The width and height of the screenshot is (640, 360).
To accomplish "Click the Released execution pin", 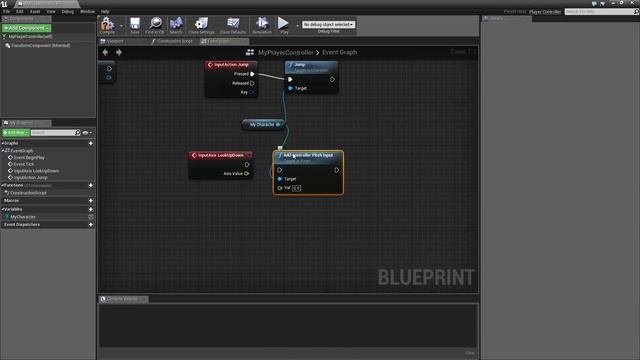I will [252, 83].
